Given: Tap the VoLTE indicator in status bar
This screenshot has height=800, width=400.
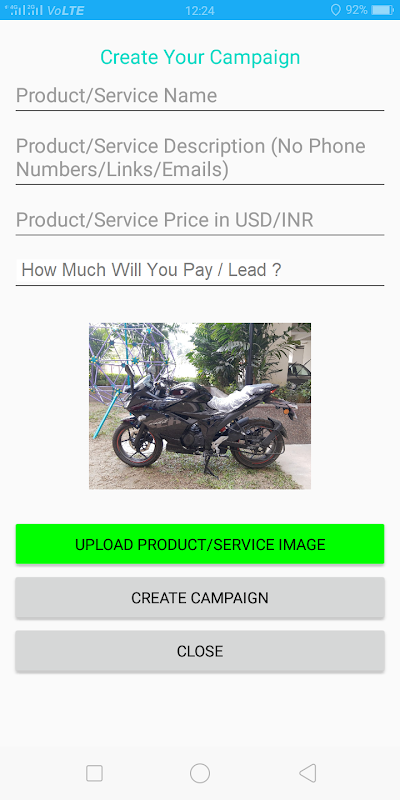Looking at the screenshot, I should pos(65,10).
